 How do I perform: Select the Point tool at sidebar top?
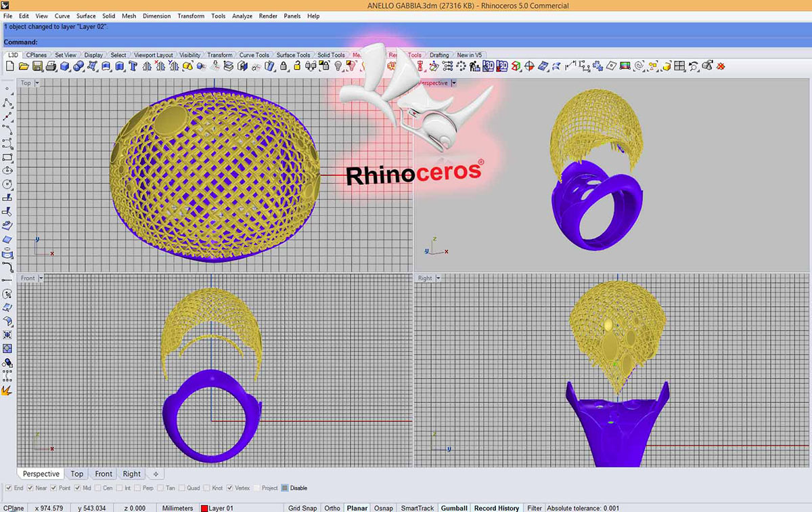pyautogui.click(x=7, y=89)
